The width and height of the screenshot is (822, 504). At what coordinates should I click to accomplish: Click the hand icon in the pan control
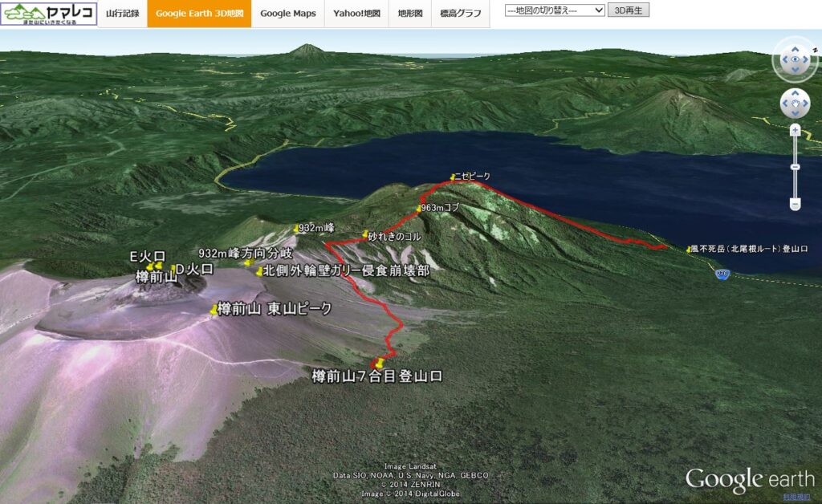pos(795,104)
